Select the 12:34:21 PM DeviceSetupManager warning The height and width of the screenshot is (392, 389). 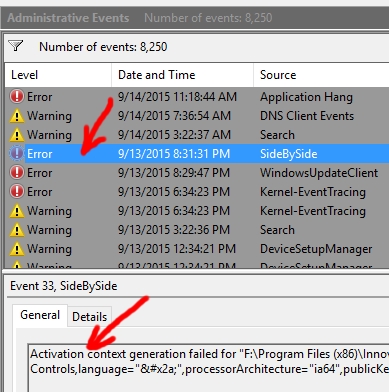pos(197,249)
